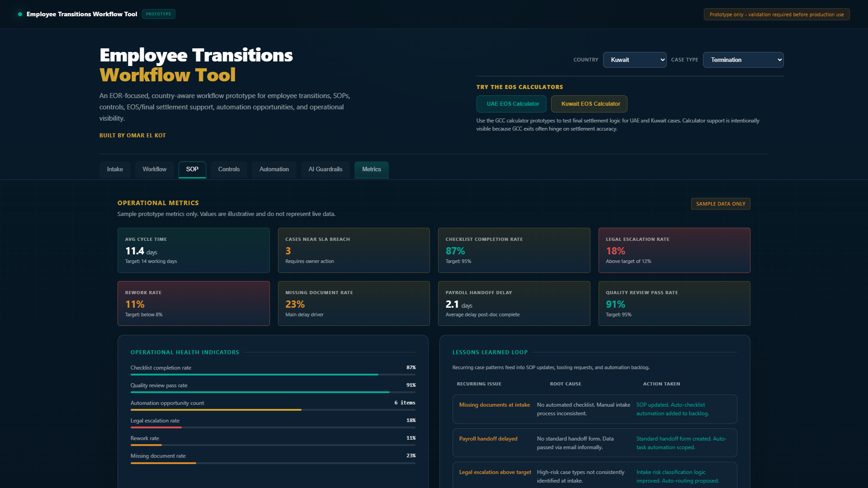Click the green status dot beside app title

click(x=20, y=14)
